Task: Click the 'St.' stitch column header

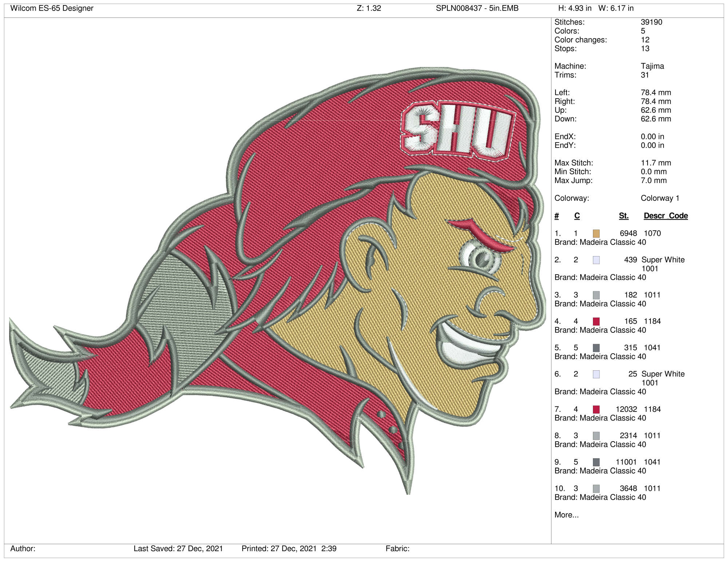Action: (x=624, y=216)
